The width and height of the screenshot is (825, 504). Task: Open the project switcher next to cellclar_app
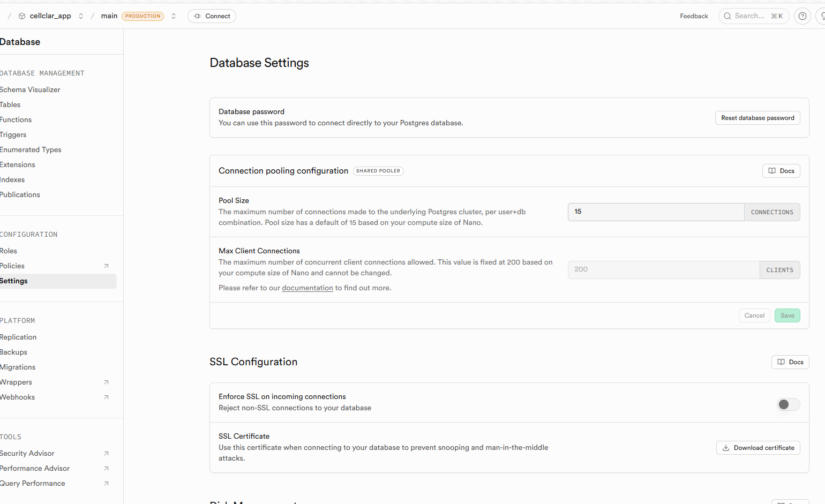(80, 16)
